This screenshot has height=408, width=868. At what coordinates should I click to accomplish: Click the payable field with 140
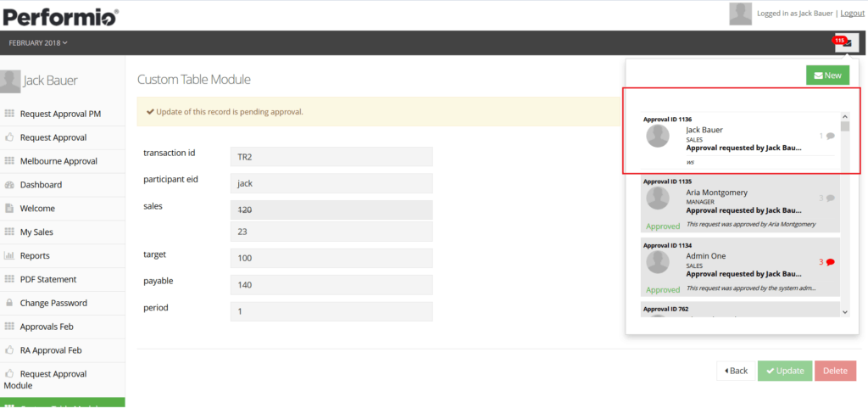point(331,284)
